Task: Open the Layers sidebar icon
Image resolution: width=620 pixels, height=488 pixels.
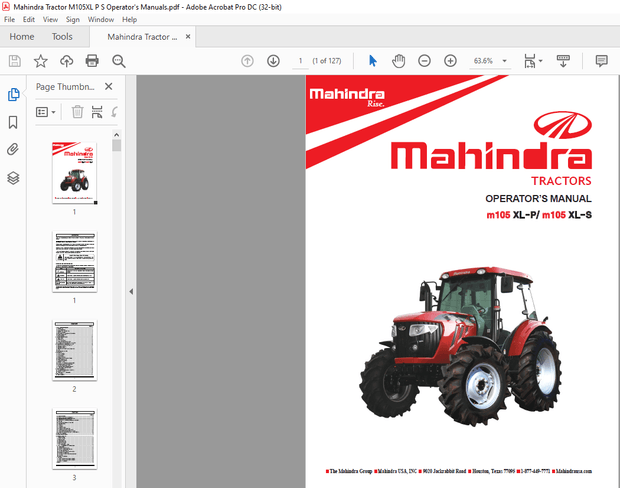Action: point(13,178)
